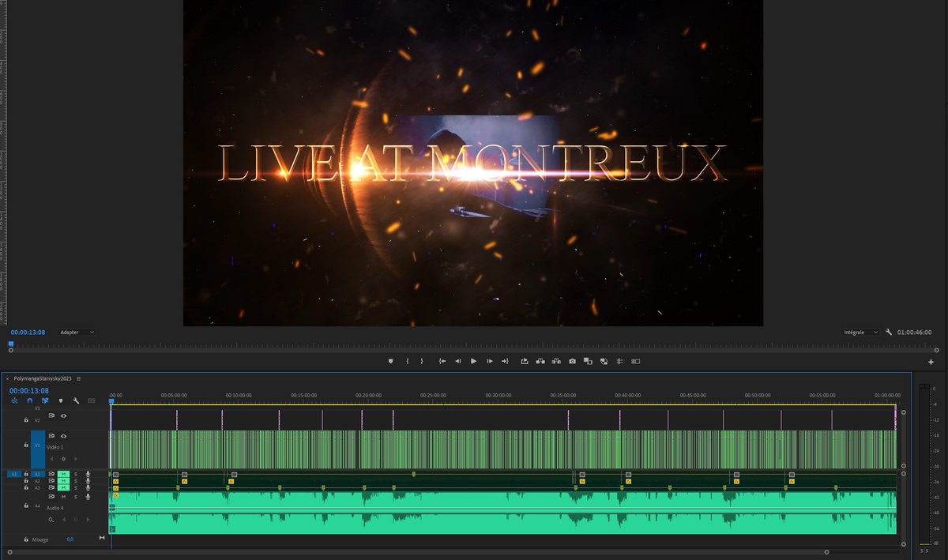The height and width of the screenshot is (560, 948).
Task: Open the Intégrale playback resolution dropdown
Action: [860, 333]
